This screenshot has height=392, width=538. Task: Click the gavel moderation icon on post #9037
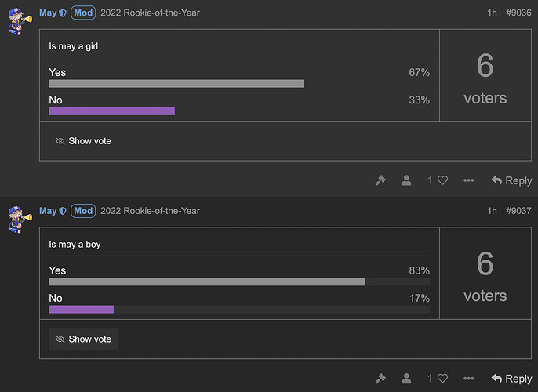pos(380,379)
